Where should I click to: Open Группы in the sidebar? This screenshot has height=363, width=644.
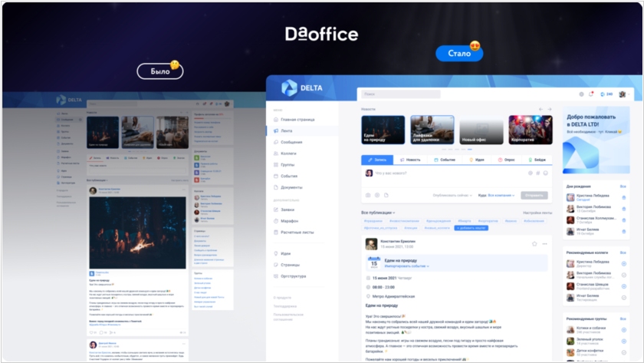(284, 165)
